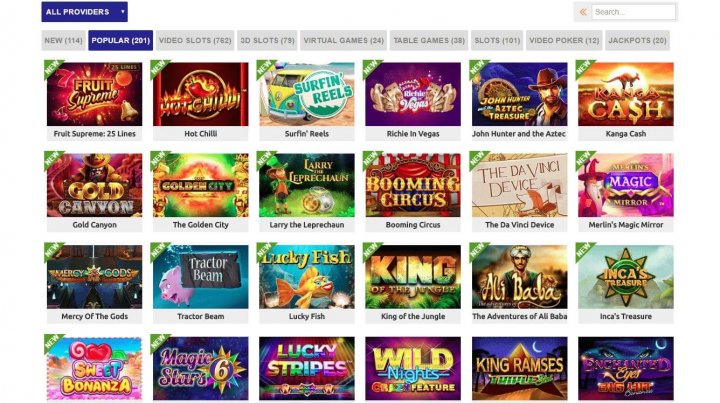
Task: Select the Video Slots (762) tab
Action: 195,40
